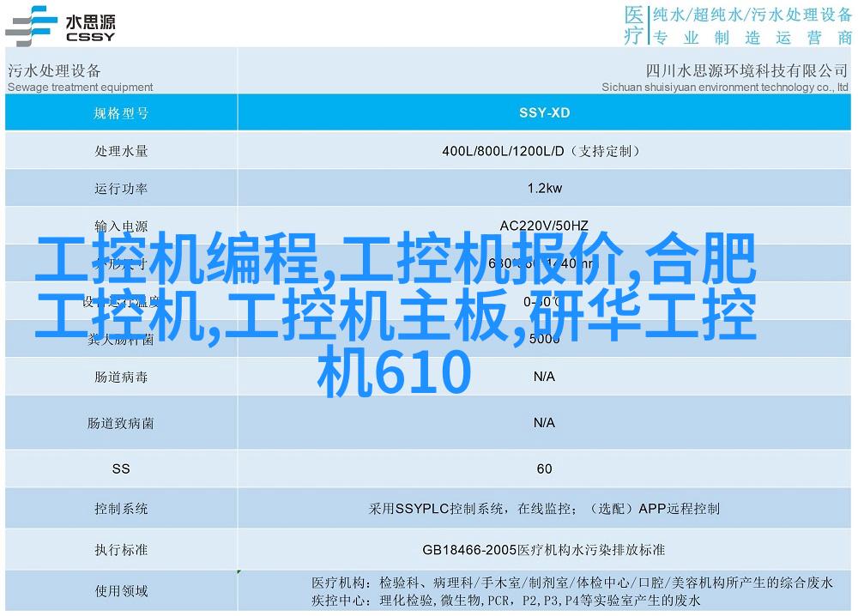
Task: Click the "Sewage treatment equipment" subtitle
Action: pyautogui.click(x=81, y=87)
